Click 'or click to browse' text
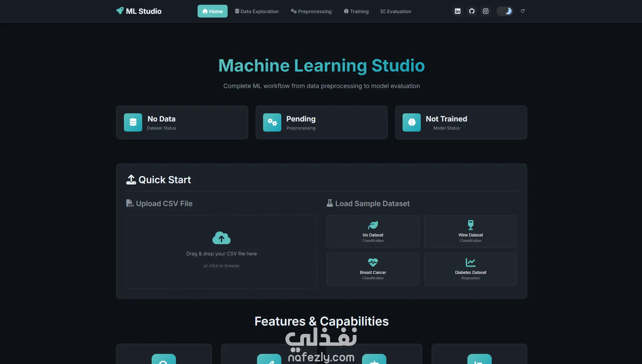Viewport: 642px width, 364px height. click(x=222, y=266)
